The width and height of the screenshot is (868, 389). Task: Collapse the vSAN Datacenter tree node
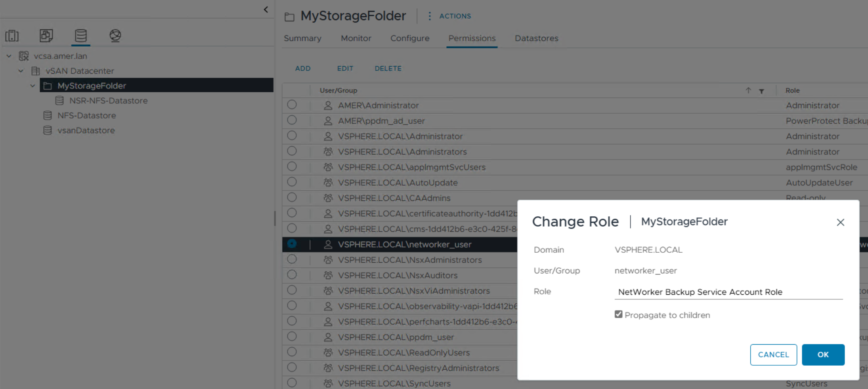[21, 71]
